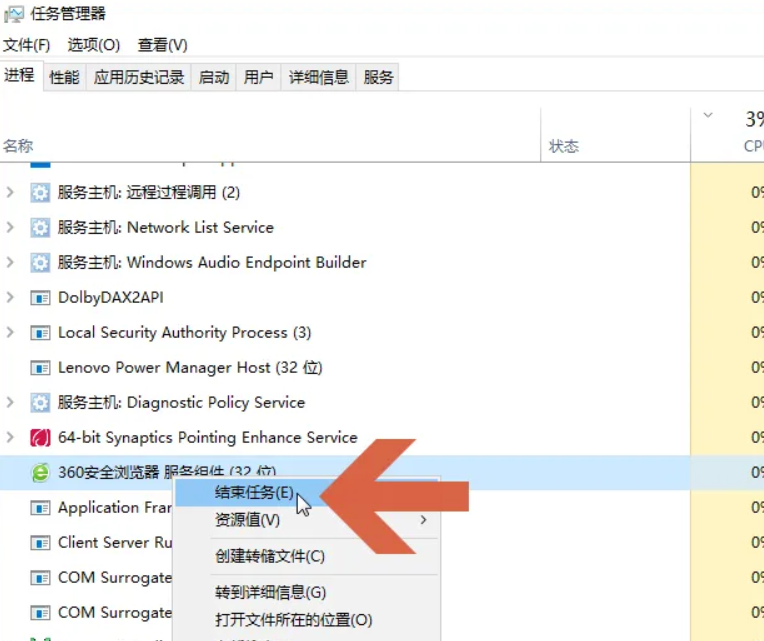This screenshot has width=764, height=641.
Task: Sort by the 名称 column header
Action: click(18, 146)
